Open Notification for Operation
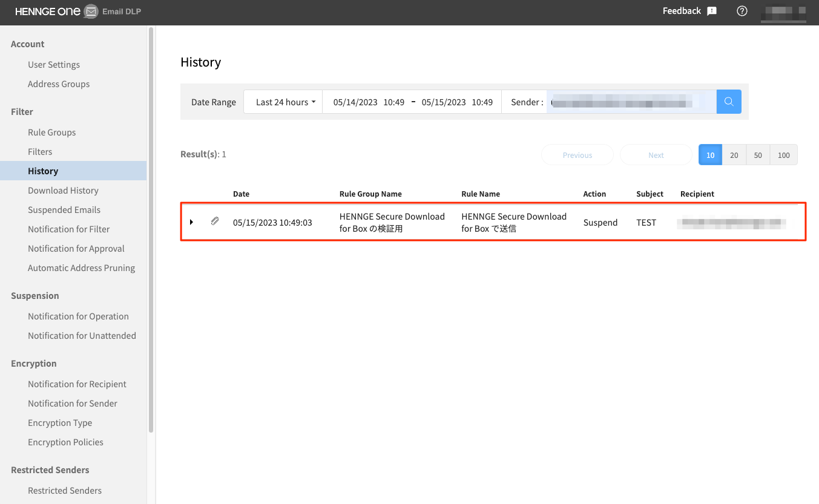The height and width of the screenshot is (504, 819). point(78,316)
